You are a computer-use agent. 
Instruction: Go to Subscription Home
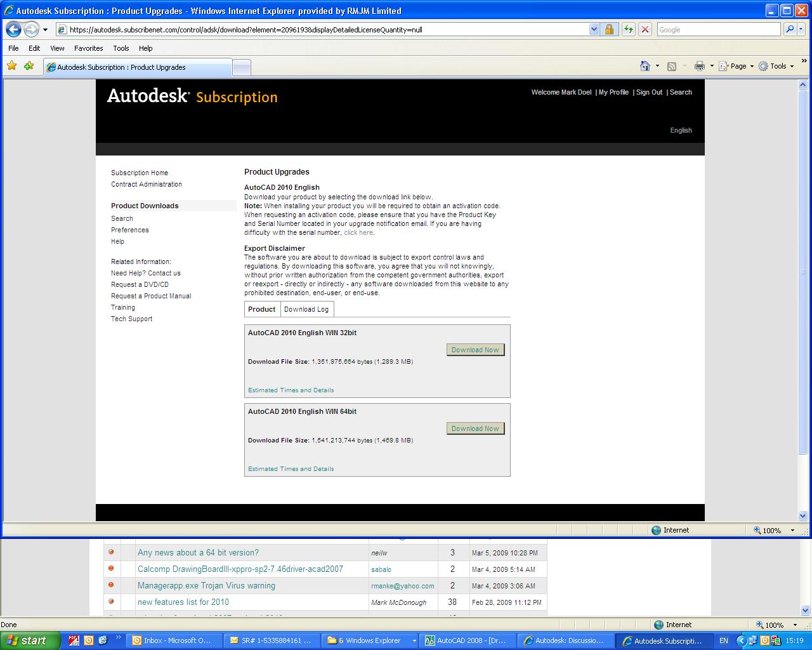[x=140, y=173]
